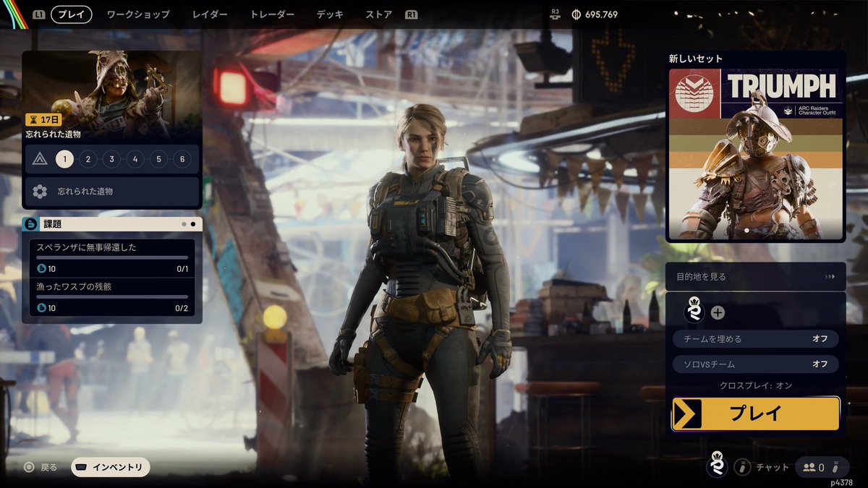Click the triple-arrow icon on 目的地を見る
Screen dimensions: 868x488
click(830, 276)
